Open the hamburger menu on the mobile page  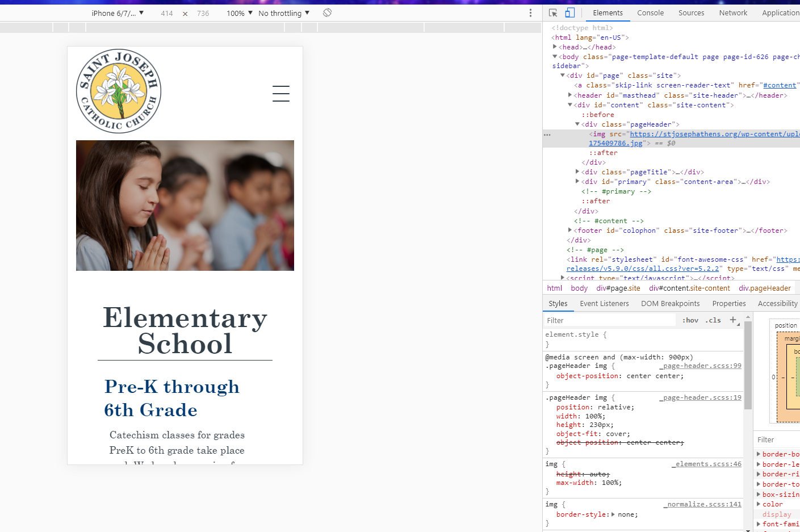[280, 94]
